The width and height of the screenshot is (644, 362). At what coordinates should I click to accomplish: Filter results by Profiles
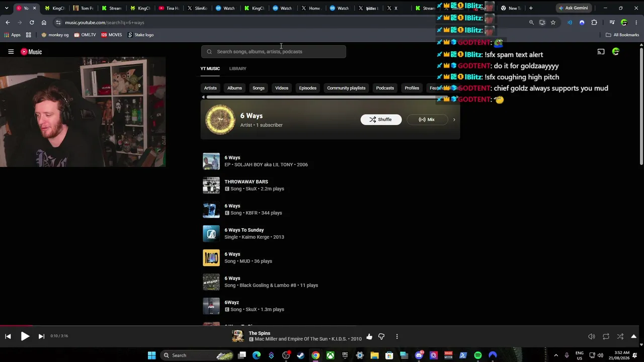[x=412, y=88]
